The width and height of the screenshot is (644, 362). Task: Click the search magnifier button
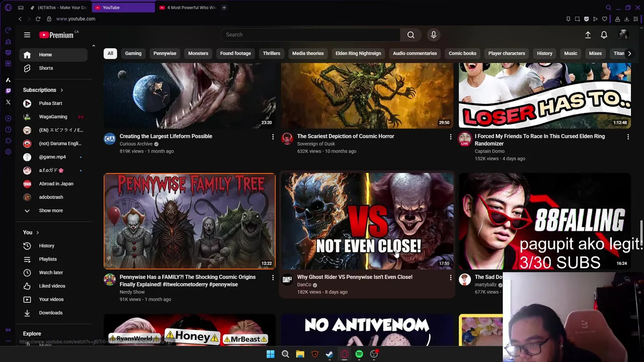pyautogui.click(x=411, y=35)
